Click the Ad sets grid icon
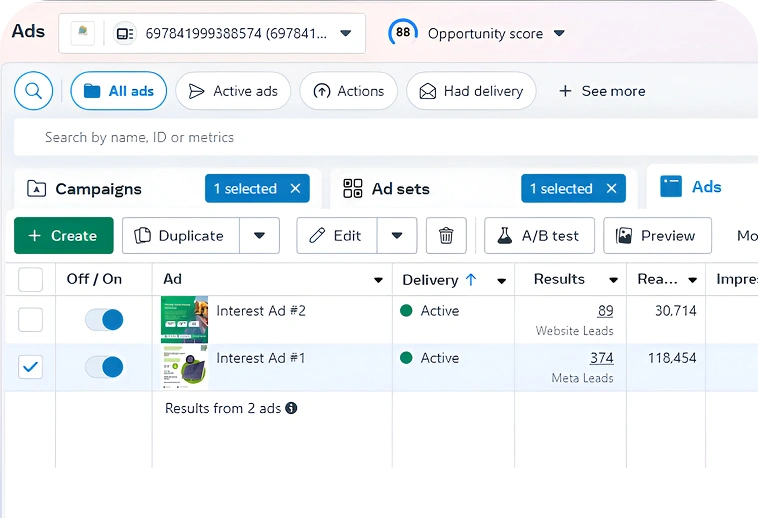The height and width of the screenshot is (518, 758). coord(352,188)
